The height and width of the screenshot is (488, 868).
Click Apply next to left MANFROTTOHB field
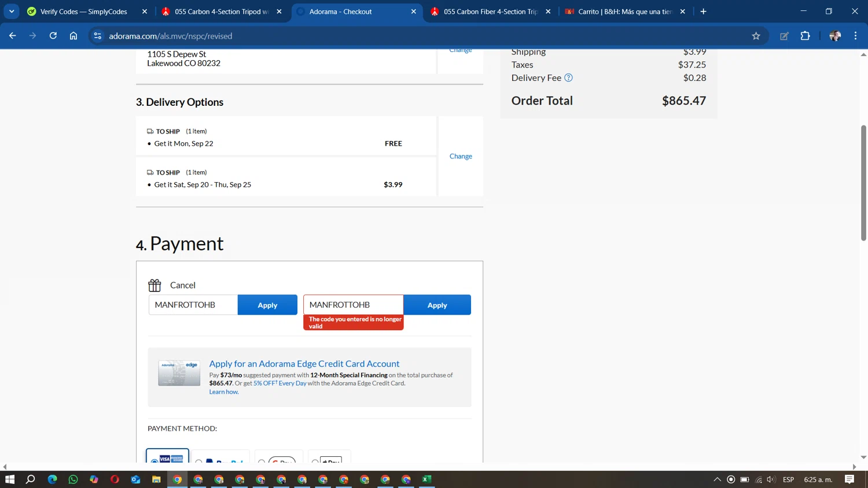(x=267, y=305)
